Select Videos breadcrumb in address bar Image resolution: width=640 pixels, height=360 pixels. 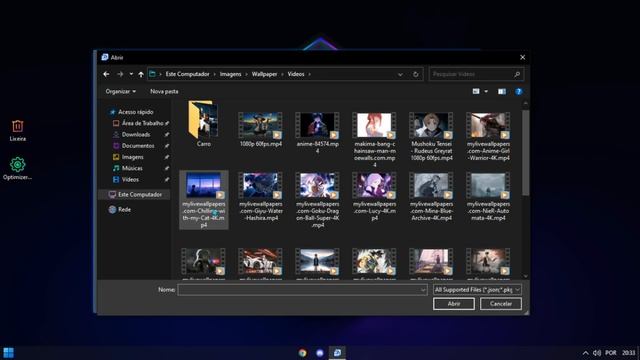pyautogui.click(x=296, y=74)
